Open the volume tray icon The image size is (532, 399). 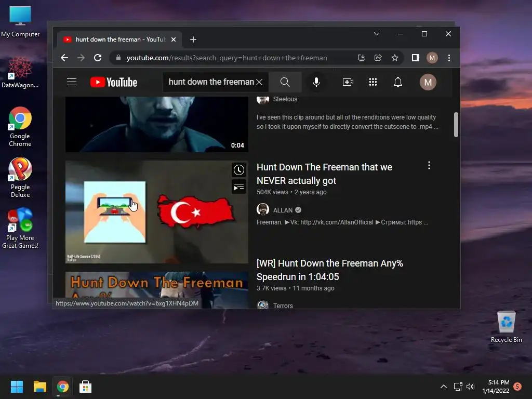(470, 387)
